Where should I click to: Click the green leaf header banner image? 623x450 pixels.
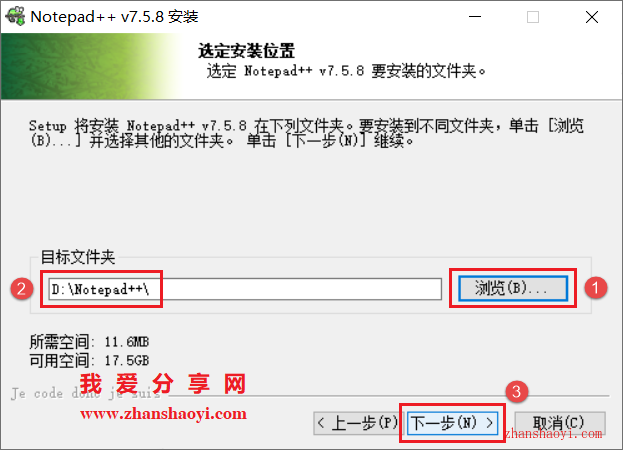tap(89, 66)
